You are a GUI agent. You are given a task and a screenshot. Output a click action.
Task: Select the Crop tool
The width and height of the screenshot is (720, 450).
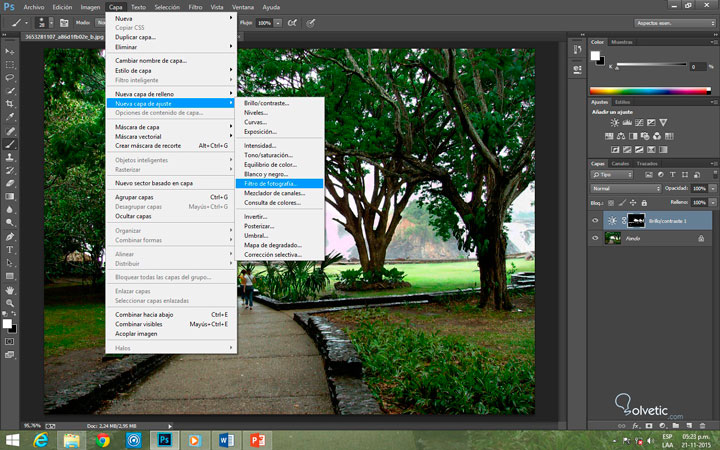10,104
